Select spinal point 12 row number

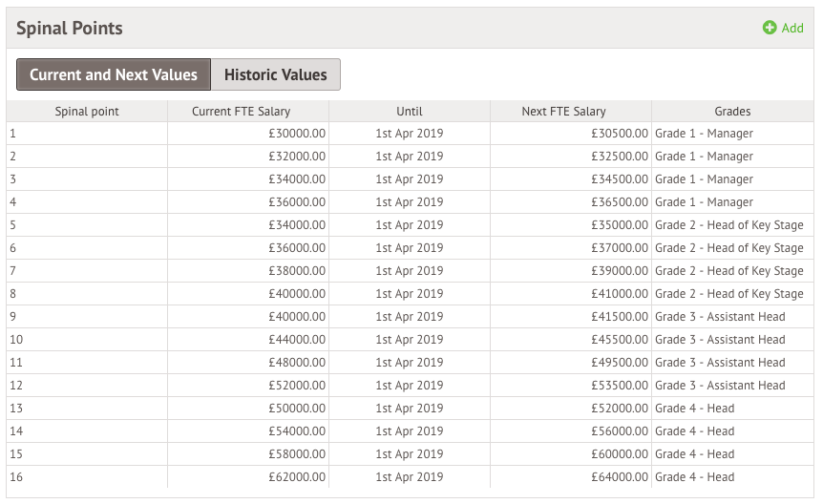point(16,386)
